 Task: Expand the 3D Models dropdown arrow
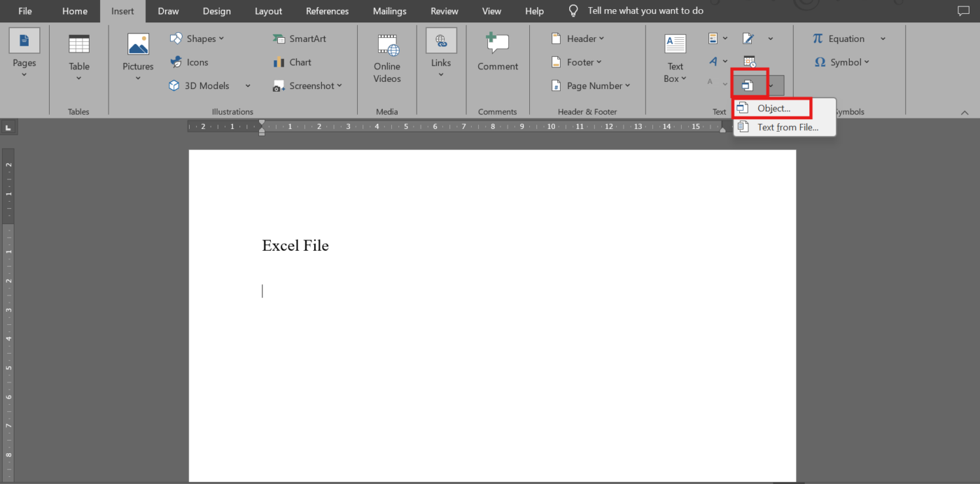tap(248, 85)
